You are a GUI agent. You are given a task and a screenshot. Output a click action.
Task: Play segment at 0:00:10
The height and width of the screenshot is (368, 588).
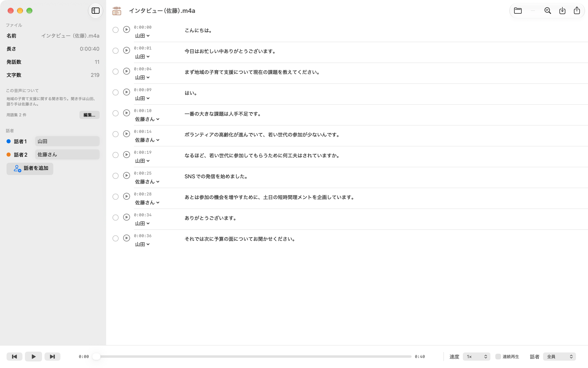[x=126, y=113]
